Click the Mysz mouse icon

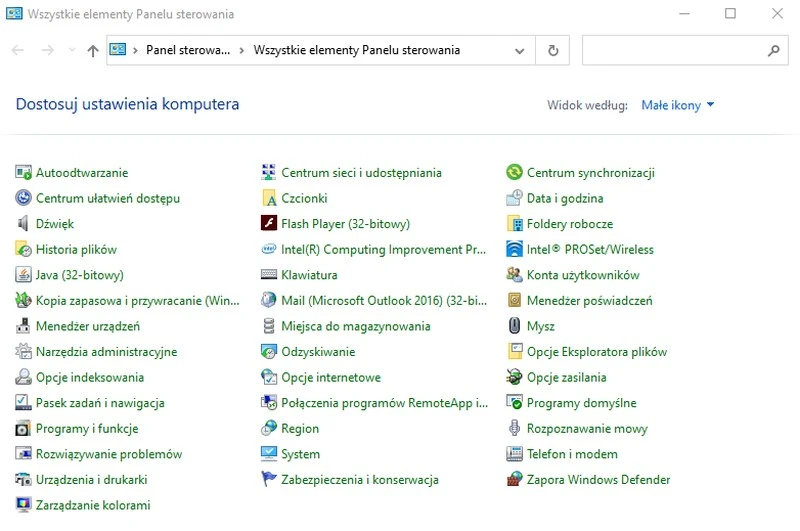pyautogui.click(x=514, y=326)
